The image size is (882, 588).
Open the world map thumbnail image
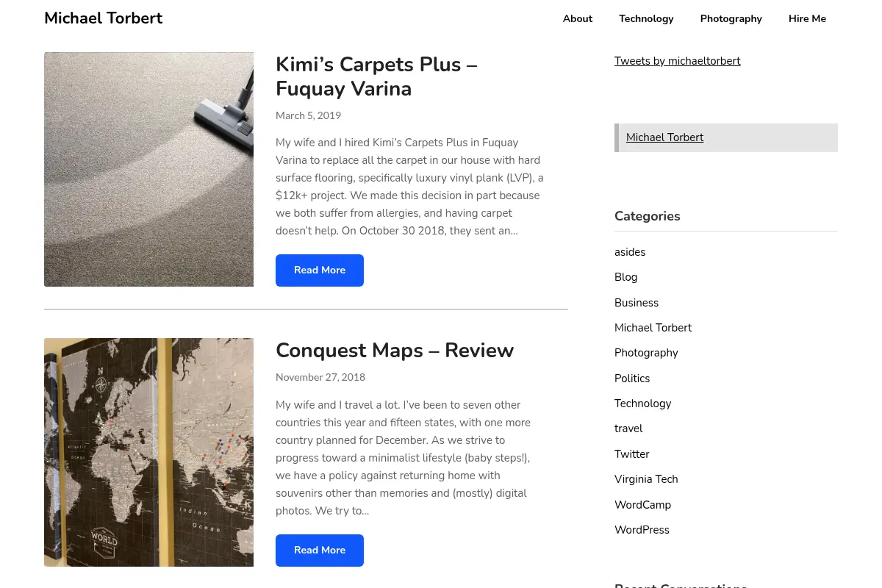coord(148,452)
